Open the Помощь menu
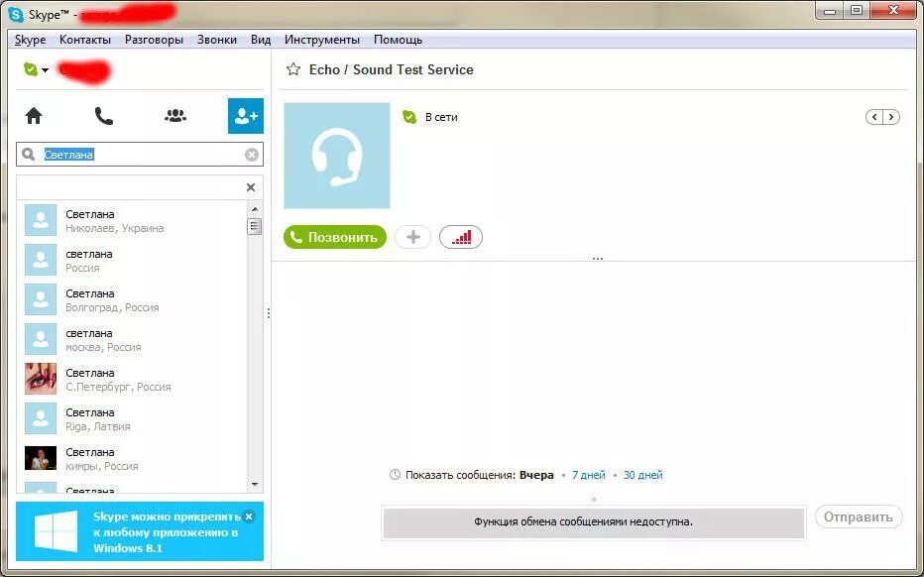This screenshot has width=924, height=577. [398, 40]
